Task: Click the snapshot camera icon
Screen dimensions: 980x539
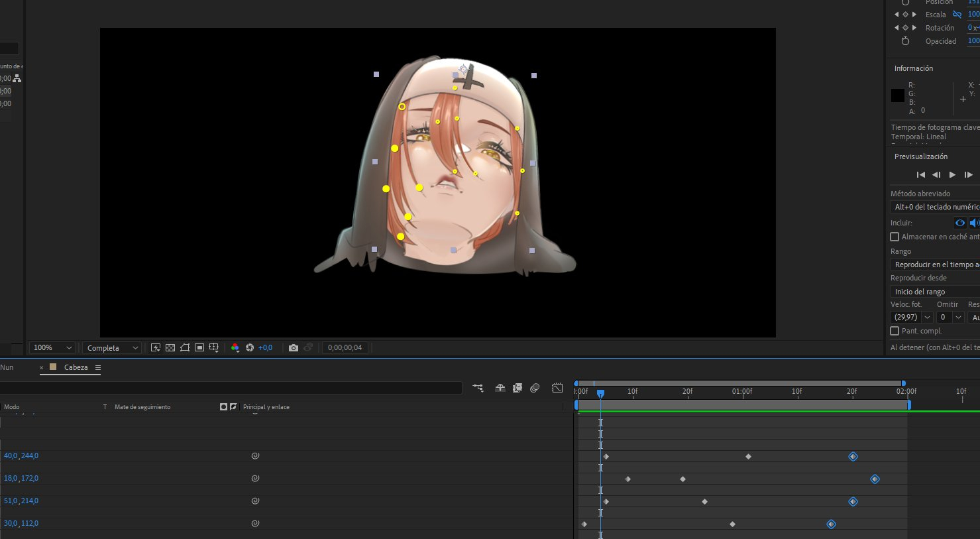Action: pyautogui.click(x=294, y=347)
